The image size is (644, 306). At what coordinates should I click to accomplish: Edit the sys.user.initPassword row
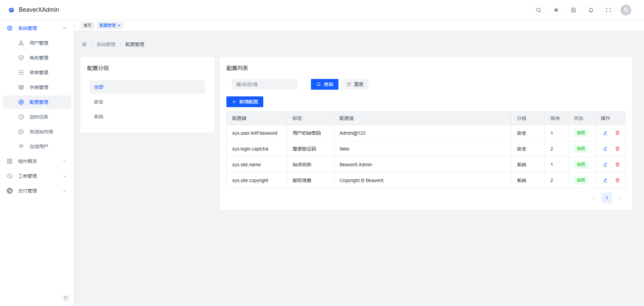pyautogui.click(x=605, y=133)
